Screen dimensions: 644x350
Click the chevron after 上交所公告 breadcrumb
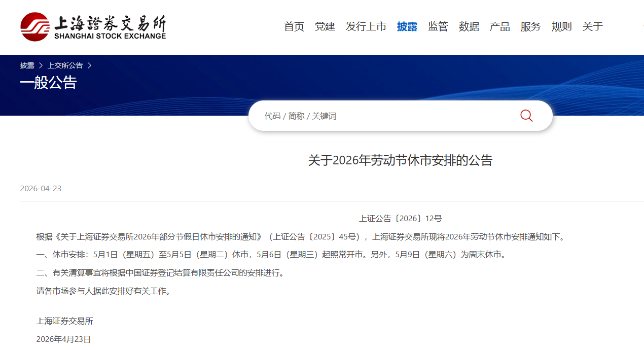click(90, 65)
